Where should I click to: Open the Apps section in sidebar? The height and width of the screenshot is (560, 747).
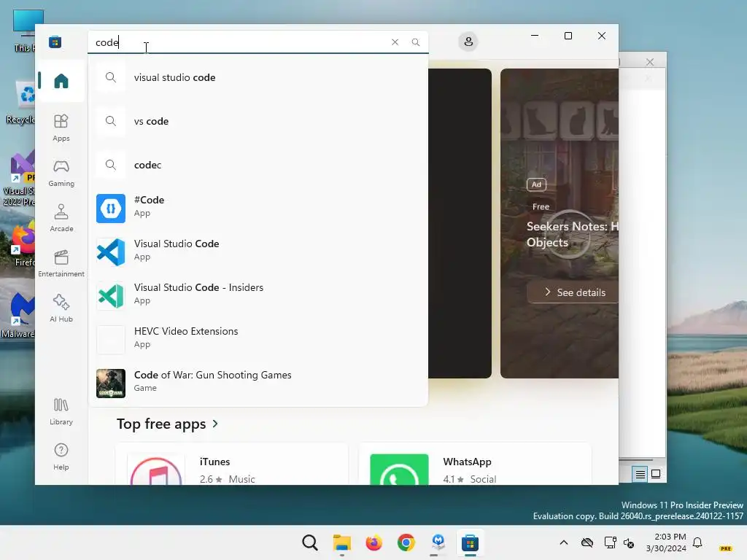[x=61, y=128]
